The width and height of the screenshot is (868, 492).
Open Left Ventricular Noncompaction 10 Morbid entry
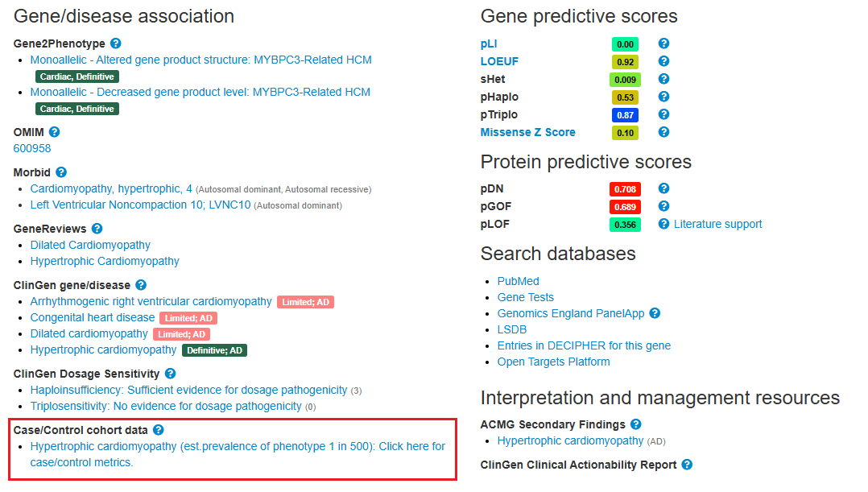click(141, 205)
